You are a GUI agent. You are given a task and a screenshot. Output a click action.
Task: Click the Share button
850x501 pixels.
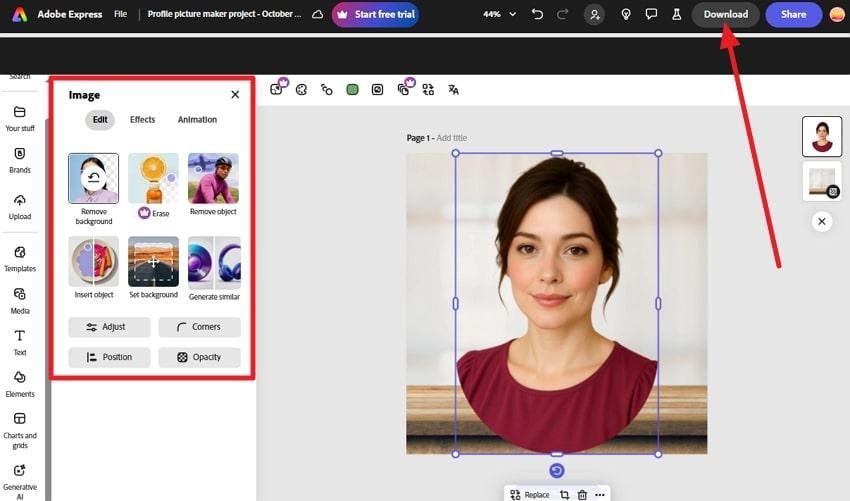793,15
